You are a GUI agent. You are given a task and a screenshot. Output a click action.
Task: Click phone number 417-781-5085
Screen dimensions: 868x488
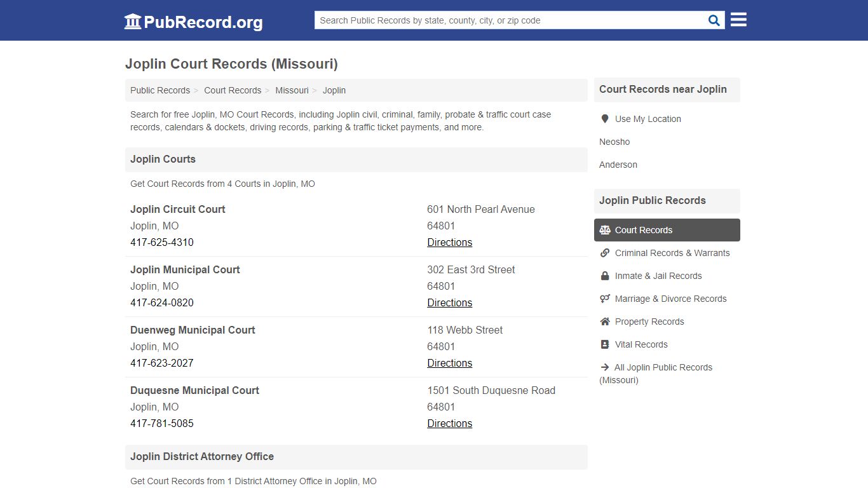(162, 423)
